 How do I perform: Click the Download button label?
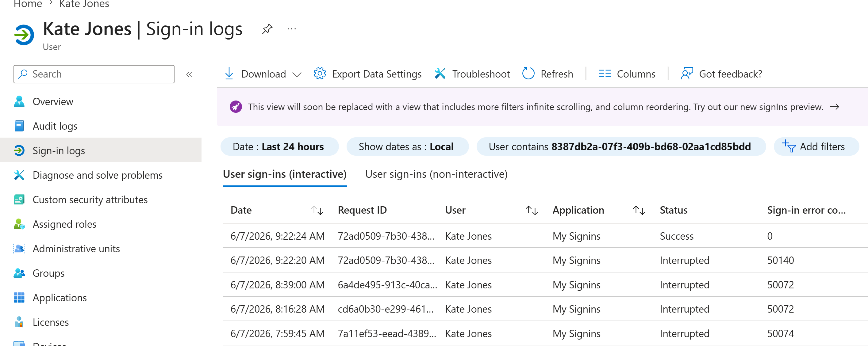(263, 74)
